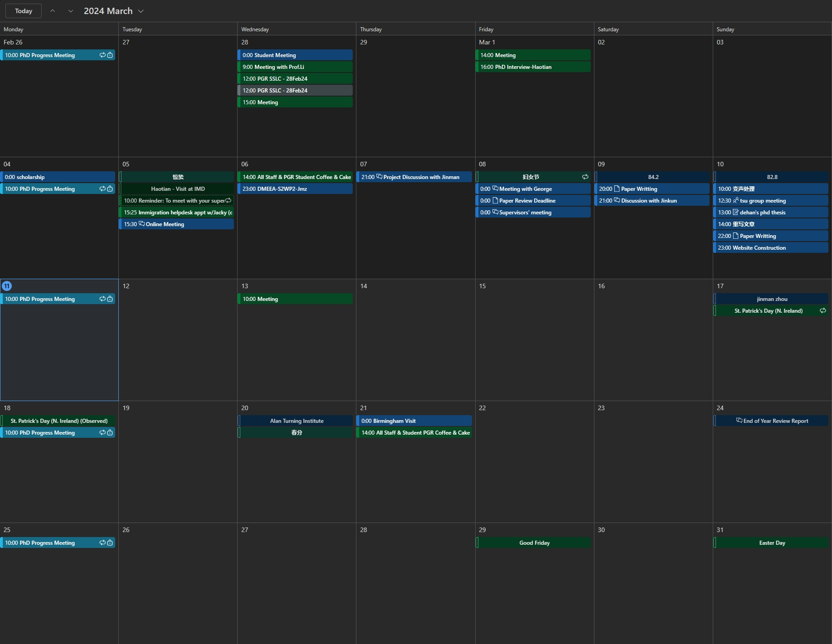Toggle the lock on March 25 PhD Progress Meeting
This screenshot has width=832, height=644.
tap(110, 542)
